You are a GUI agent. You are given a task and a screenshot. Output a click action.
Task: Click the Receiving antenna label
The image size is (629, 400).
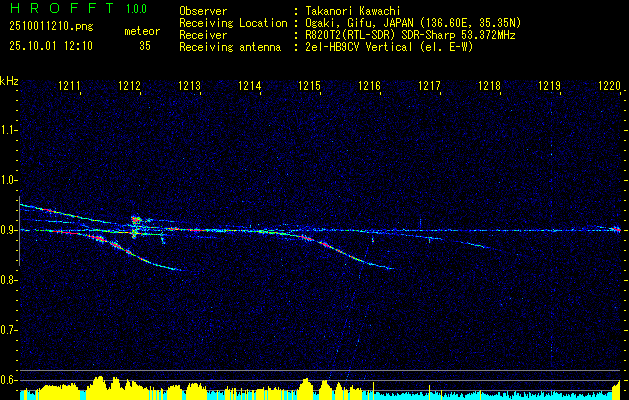230,47
